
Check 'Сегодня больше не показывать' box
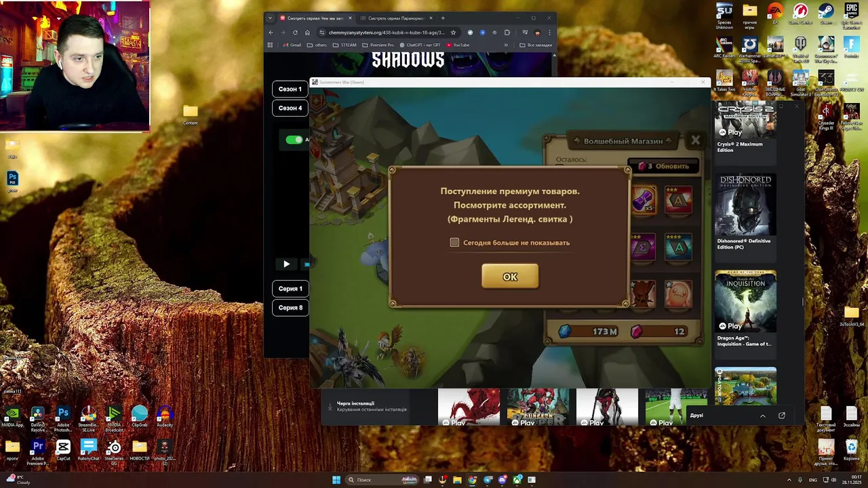[x=454, y=243]
